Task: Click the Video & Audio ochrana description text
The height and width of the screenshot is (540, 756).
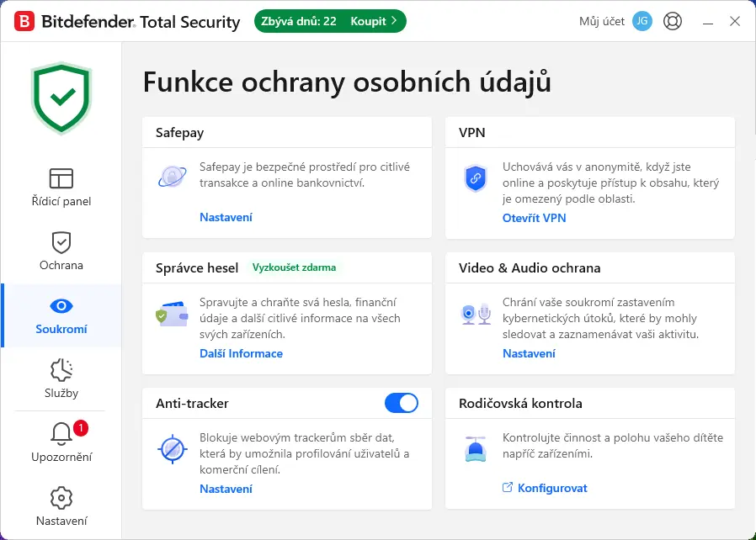Action: click(600, 318)
